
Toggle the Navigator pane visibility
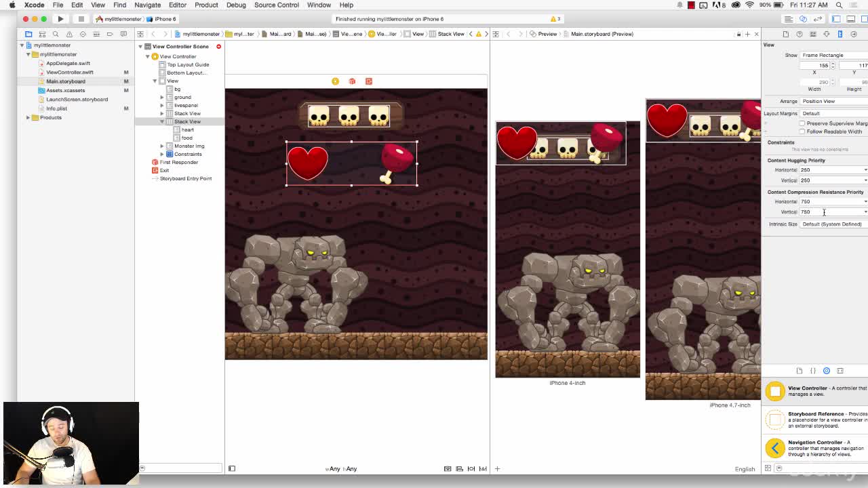click(x=836, y=19)
